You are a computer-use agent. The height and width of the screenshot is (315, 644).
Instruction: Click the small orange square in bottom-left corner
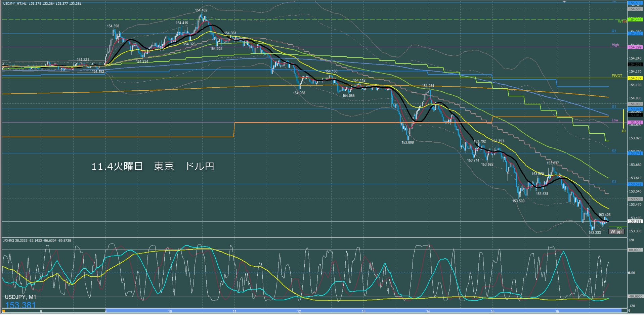4,311
